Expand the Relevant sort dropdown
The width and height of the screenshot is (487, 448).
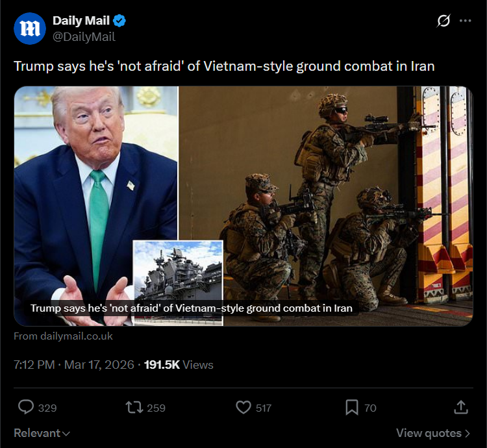point(42,433)
